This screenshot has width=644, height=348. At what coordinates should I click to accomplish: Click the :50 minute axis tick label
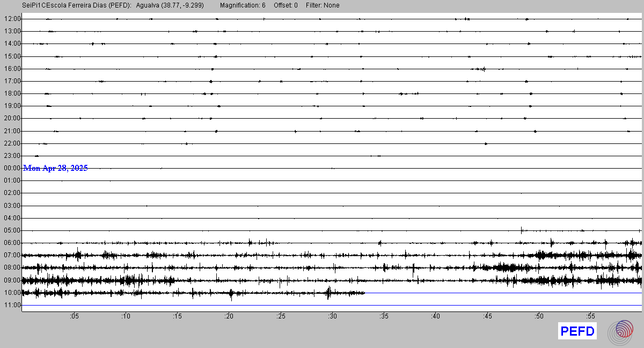[x=538, y=316]
